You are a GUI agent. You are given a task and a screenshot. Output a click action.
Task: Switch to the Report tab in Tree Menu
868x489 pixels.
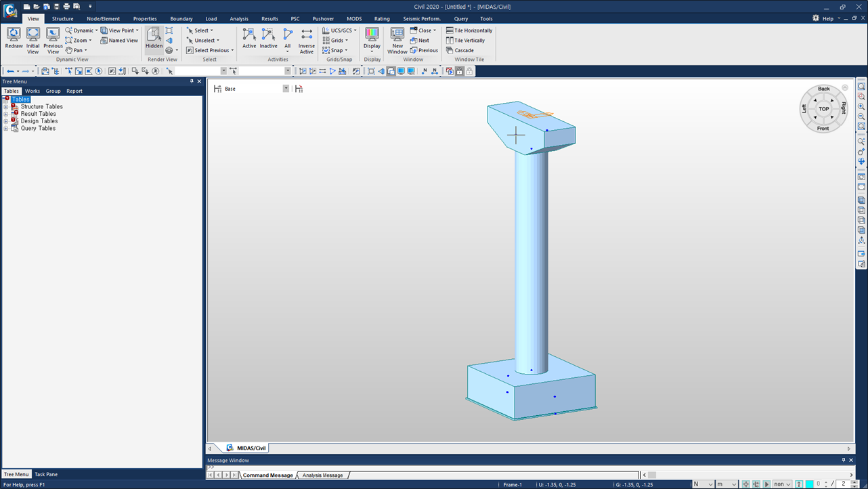(x=74, y=91)
